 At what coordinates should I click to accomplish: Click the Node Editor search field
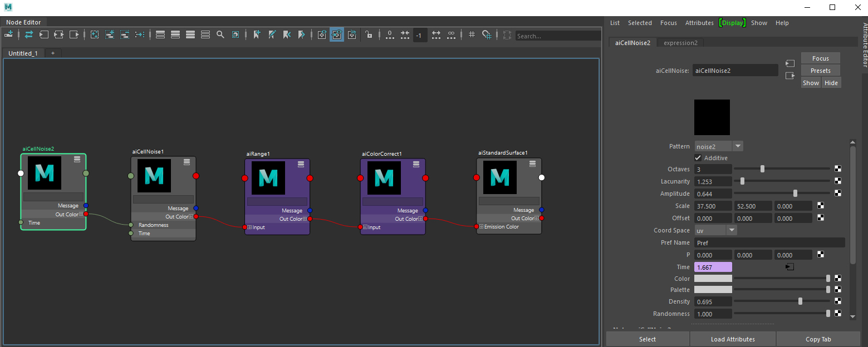click(x=557, y=36)
